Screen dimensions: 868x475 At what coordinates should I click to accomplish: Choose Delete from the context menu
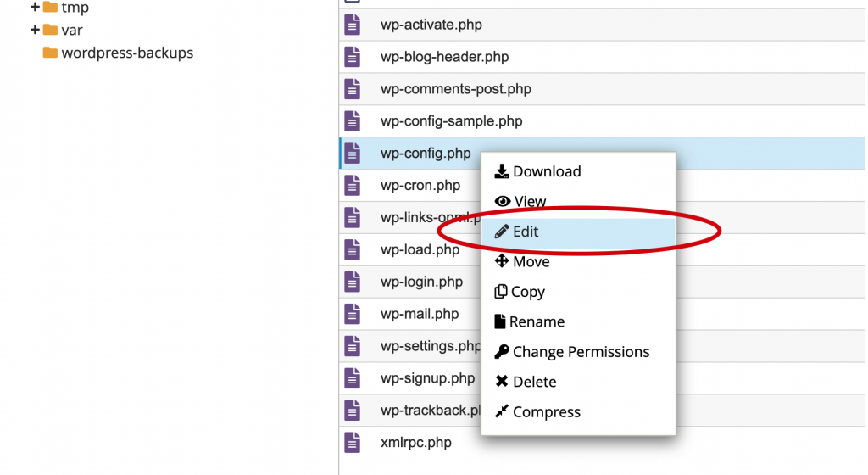point(578,382)
